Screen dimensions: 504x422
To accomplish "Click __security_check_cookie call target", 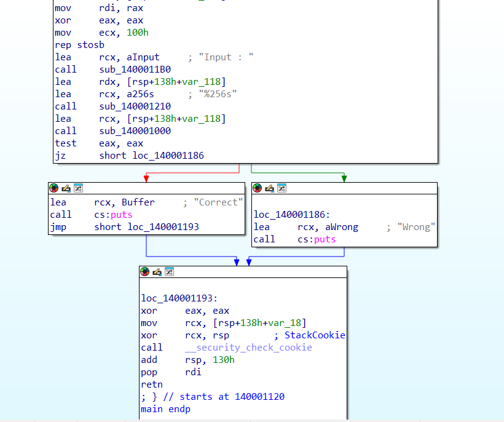I will [x=248, y=348].
